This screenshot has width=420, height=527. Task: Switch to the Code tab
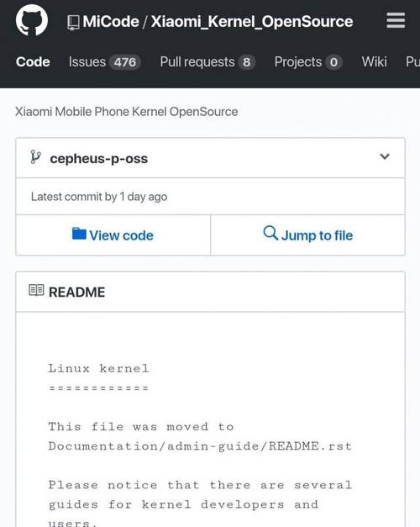[x=33, y=62]
